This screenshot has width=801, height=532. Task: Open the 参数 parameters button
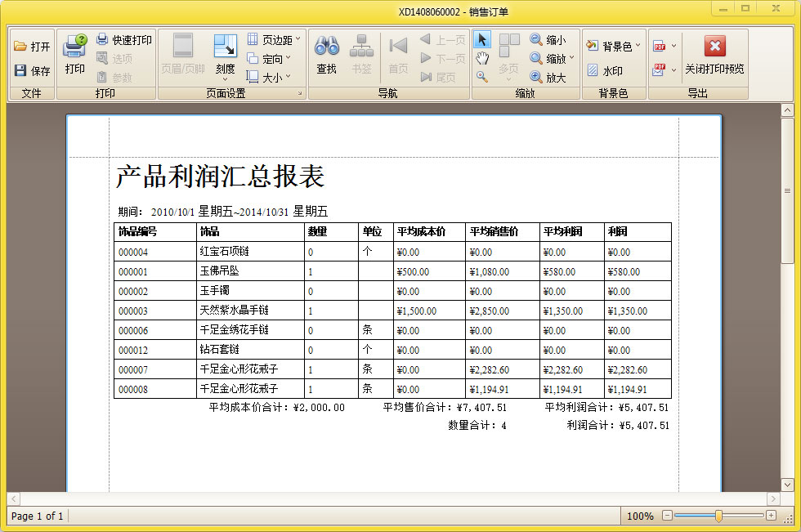coord(115,77)
